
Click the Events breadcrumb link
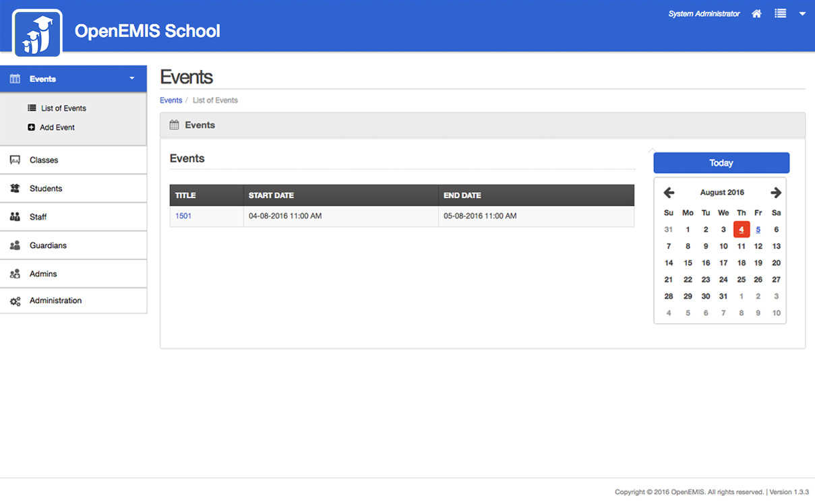click(171, 100)
